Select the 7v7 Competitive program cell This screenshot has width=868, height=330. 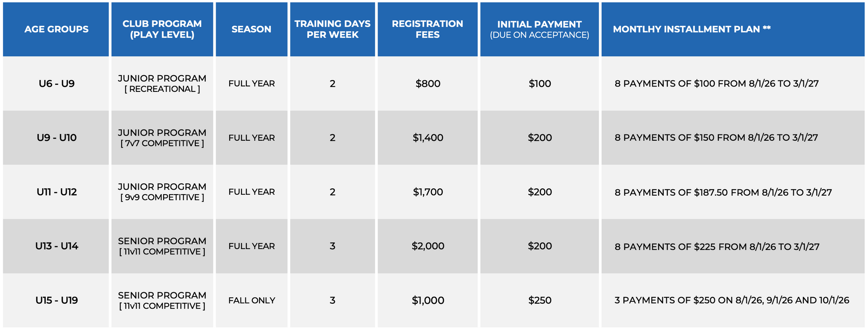click(x=162, y=138)
